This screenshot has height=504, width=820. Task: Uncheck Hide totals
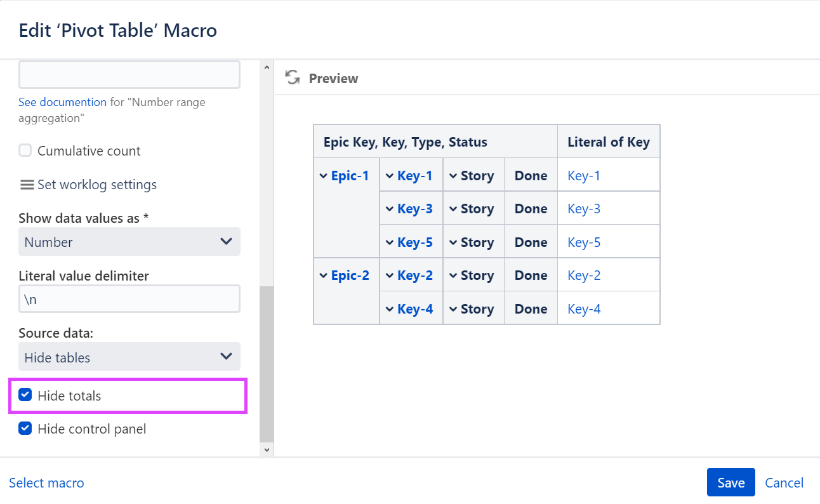point(25,394)
